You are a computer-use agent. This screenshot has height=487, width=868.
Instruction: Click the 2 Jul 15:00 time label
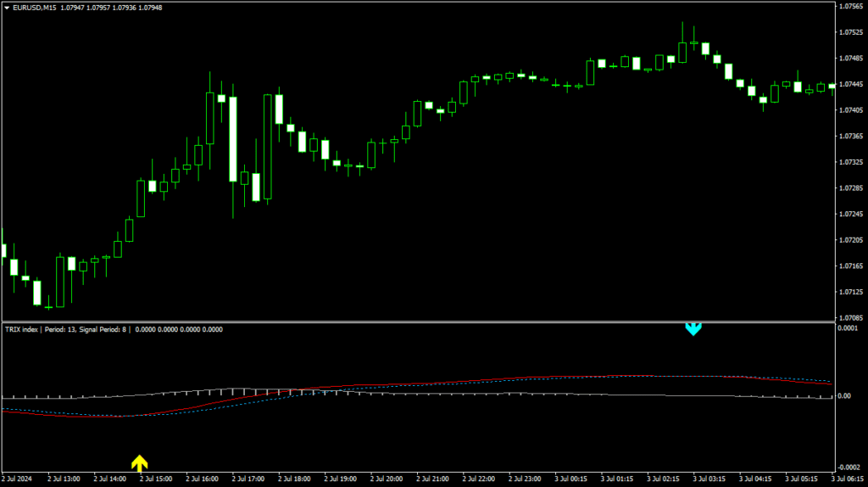(x=156, y=479)
